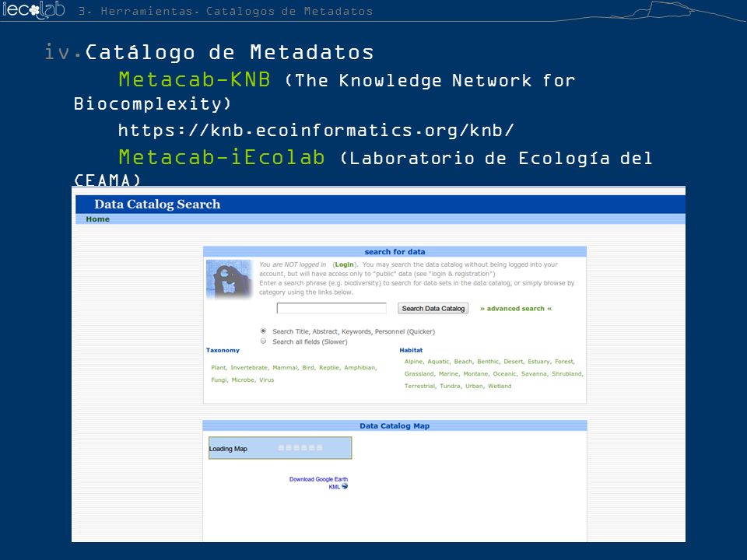This screenshot has width=747, height=560.
Task: Click the search phrase input field
Action: pyautogui.click(x=331, y=309)
